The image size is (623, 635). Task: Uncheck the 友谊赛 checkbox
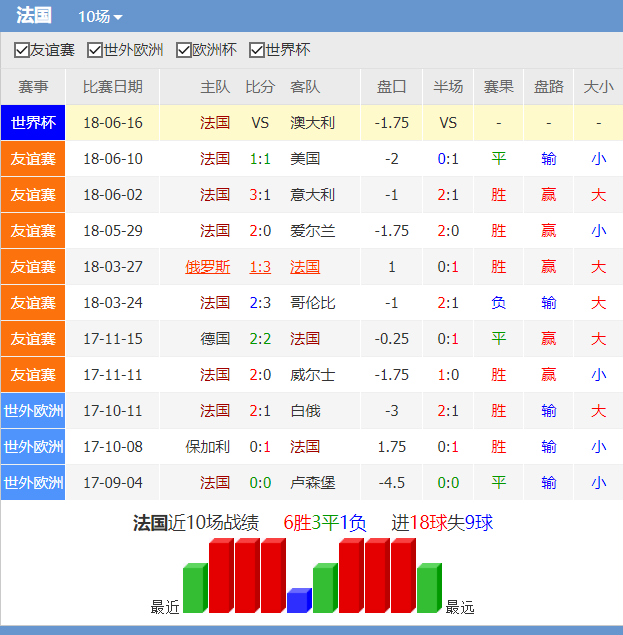click(x=22, y=50)
